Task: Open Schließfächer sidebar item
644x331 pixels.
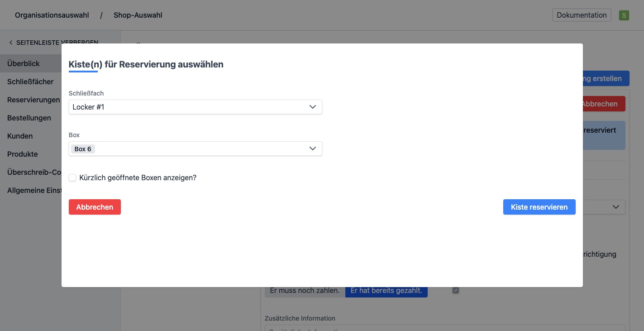Action: click(x=30, y=82)
